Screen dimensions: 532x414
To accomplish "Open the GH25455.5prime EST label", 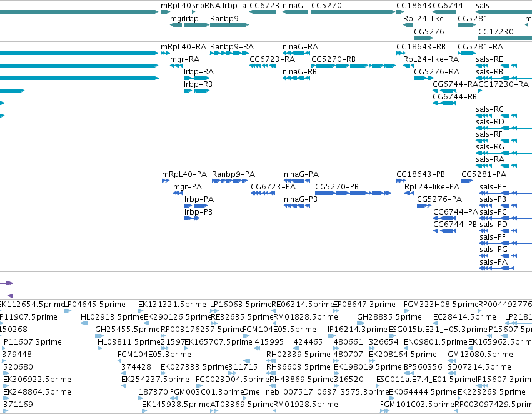I will (x=128, y=330).
